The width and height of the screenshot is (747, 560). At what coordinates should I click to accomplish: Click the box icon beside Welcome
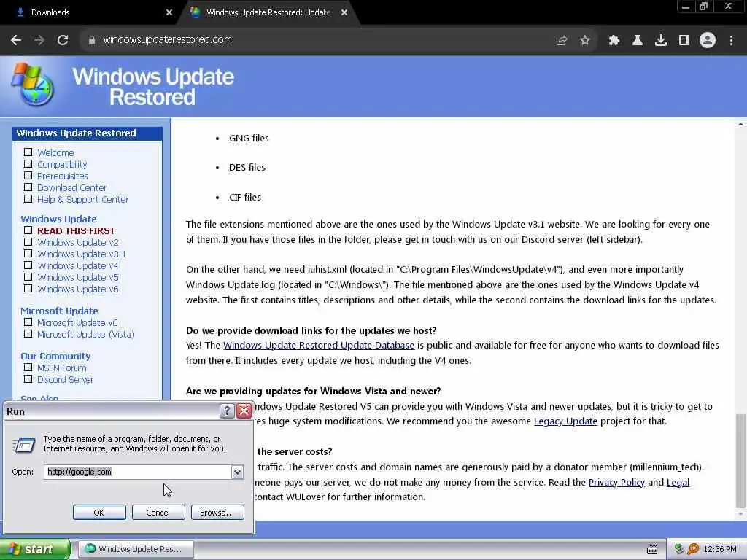28,152
